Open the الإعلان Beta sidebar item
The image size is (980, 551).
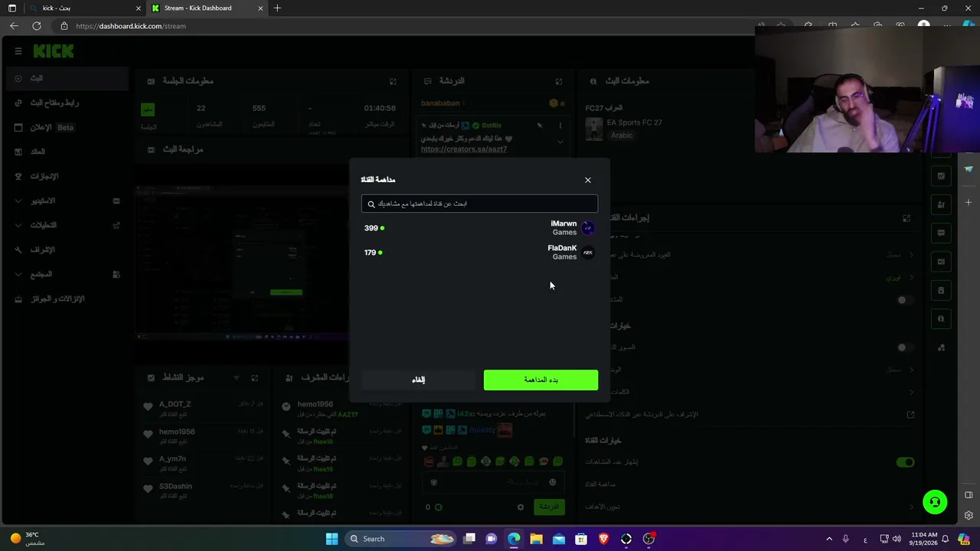67,127
